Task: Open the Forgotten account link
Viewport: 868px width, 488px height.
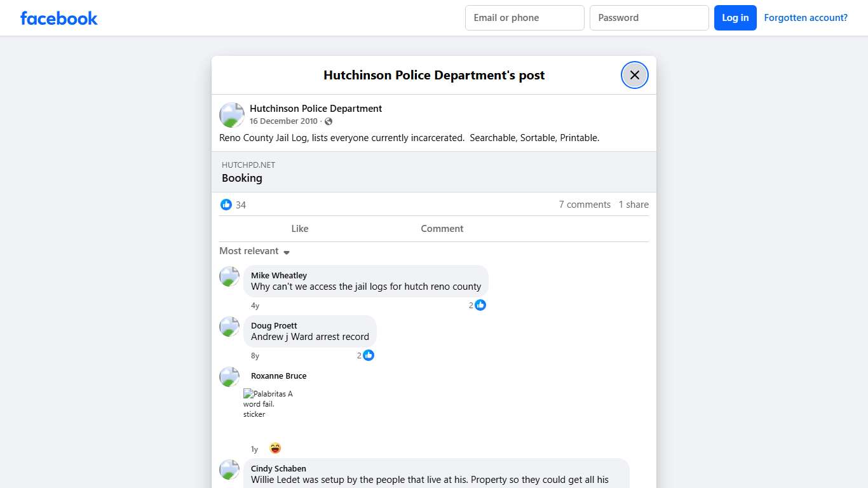Action: 806,18
